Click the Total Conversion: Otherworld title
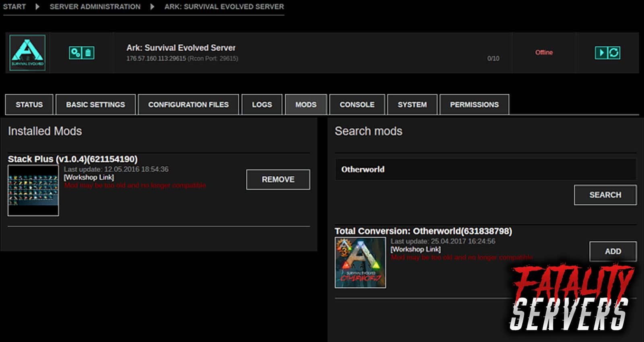This screenshot has height=342, width=644. coord(423,231)
